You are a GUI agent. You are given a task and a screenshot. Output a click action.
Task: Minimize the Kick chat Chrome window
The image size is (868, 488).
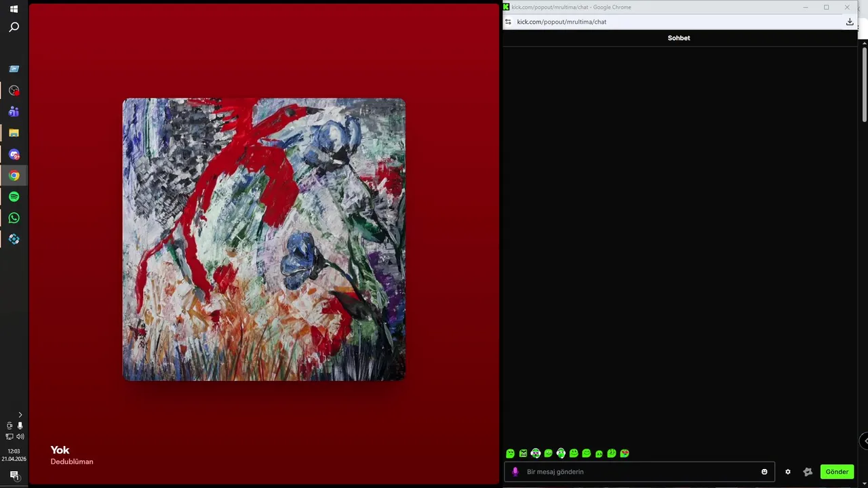point(806,7)
